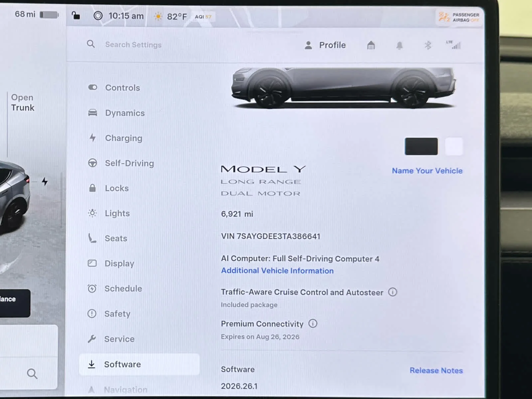
Task: Tap the Long Range trim label
Action: pyautogui.click(x=261, y=182)
